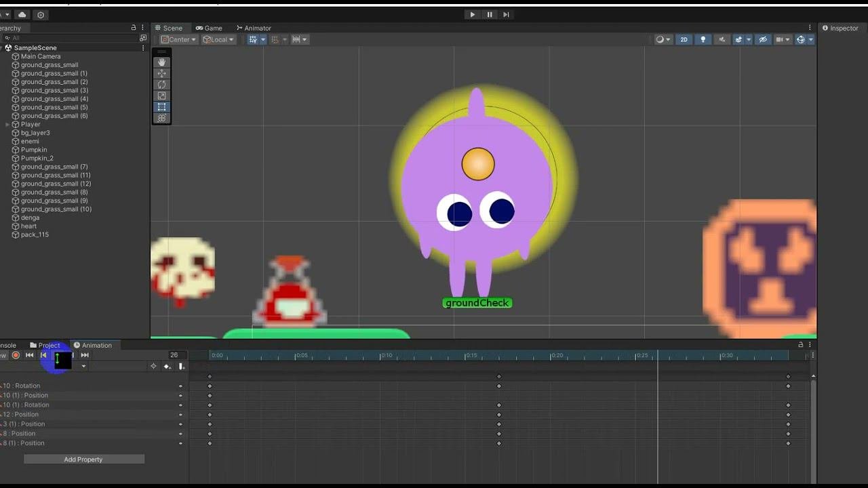
Task: Open the Local handle rotation dropdown
Action: coord(218,39)
